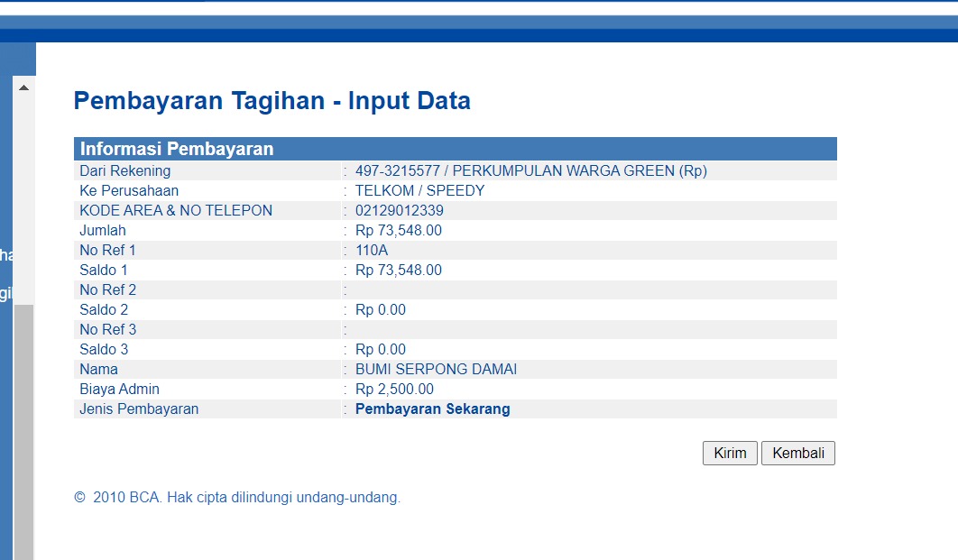The width and height of the screenshot is (958, 560).
Task: Click the No Ref 1 value 110A
Action: pos(372,250)
